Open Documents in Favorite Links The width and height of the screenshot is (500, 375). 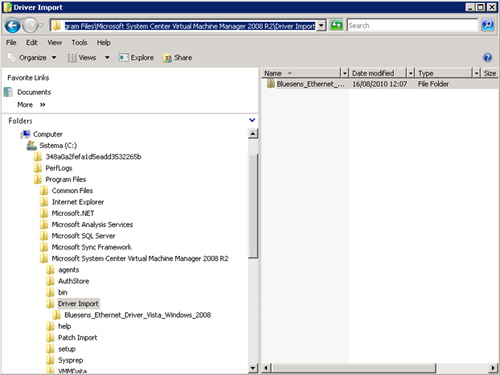34,92
